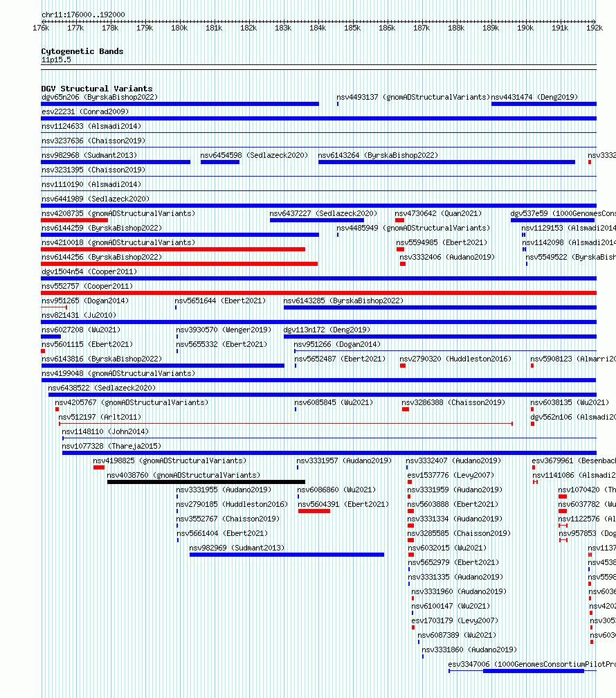Click the thin red line of nsv512197 (Arlt2011)
The width and height of the screenshot is (616, 698).
286,424
